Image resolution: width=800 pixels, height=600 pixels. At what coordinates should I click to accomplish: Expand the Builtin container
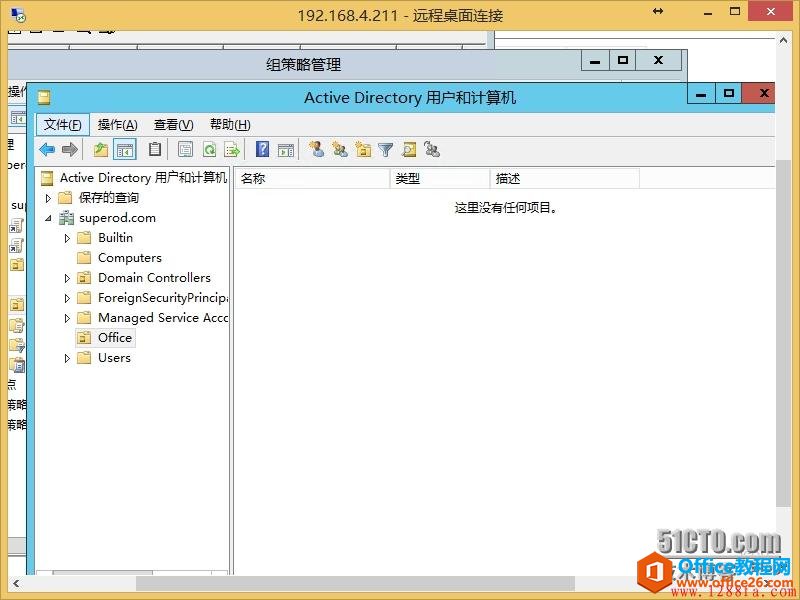pos(67,238)
